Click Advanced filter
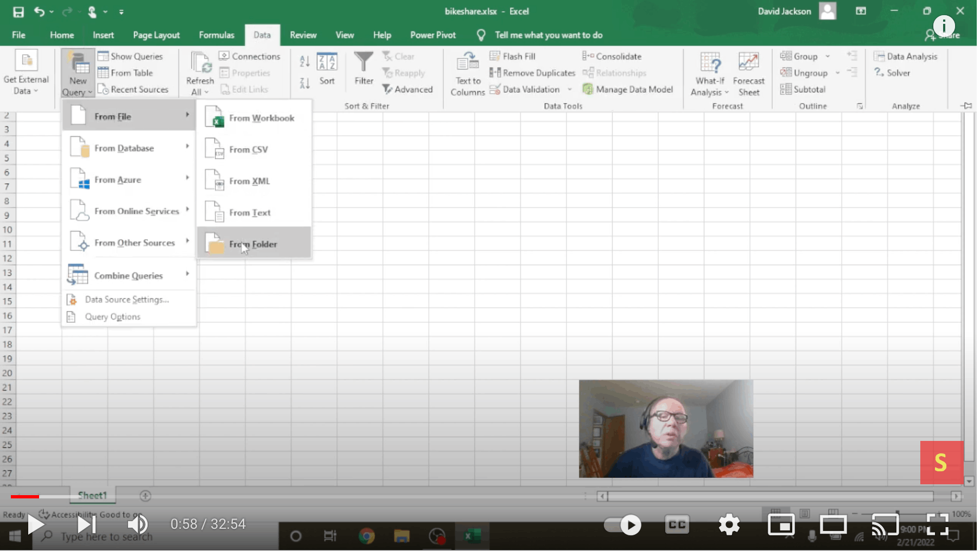The width and height of the screenshot is (980, 551). pos(408,89)
